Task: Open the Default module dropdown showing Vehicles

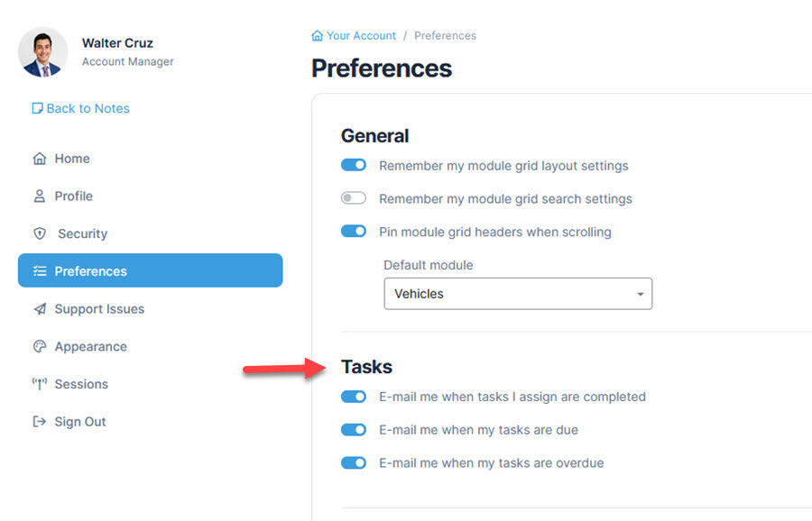Action: pos(517,294)
